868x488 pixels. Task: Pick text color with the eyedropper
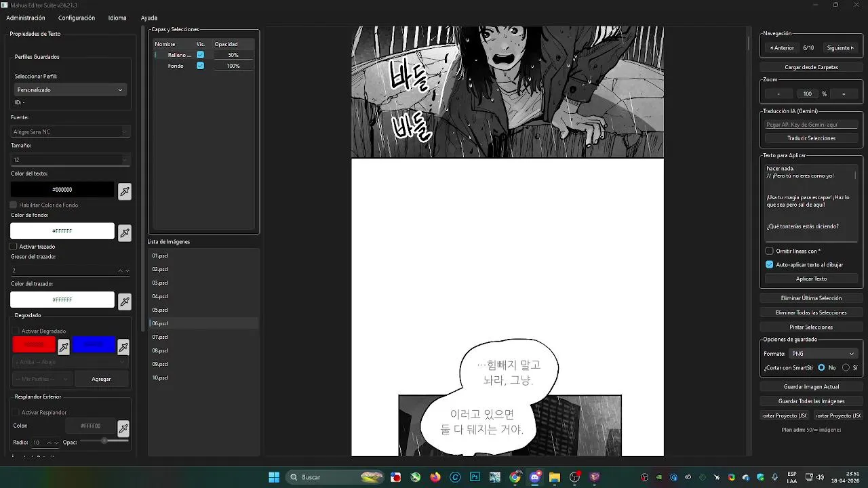point(125,191)
